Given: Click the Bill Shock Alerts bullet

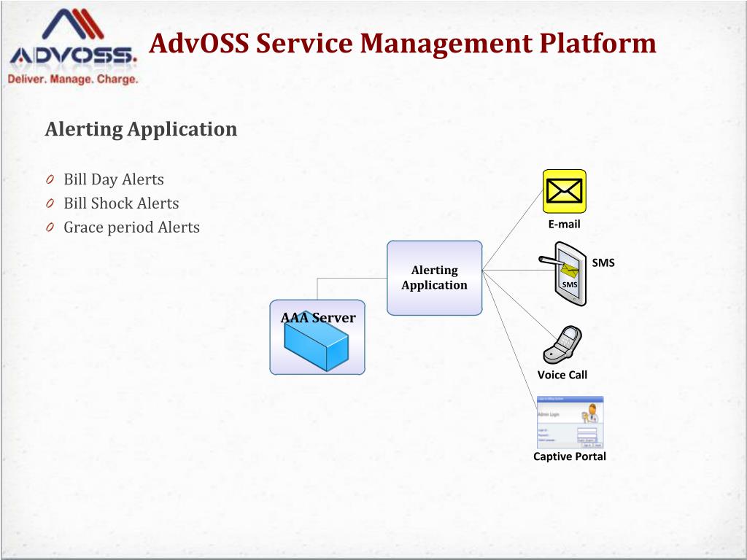Looking at the screenshot, I should (x=122, y=203).
